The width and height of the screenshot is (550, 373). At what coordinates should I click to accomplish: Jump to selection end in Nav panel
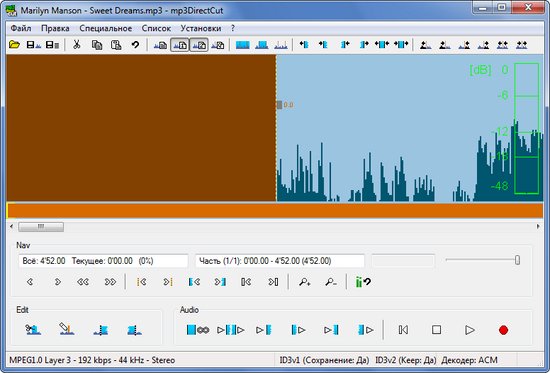(220, 281)
